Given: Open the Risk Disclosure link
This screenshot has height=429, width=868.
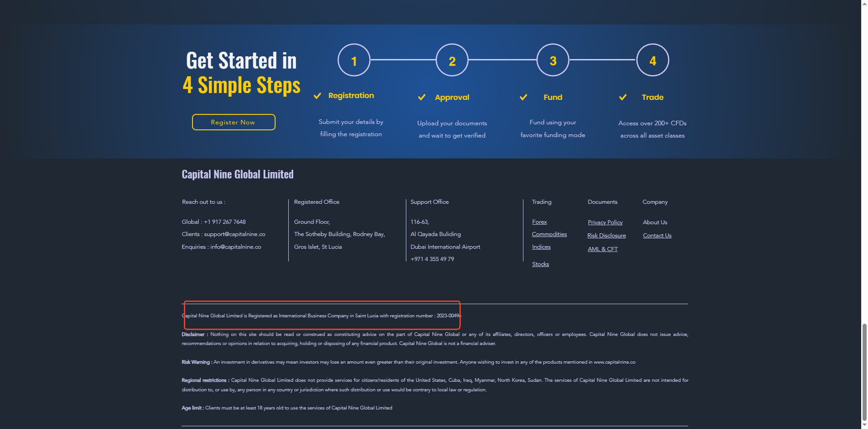Looking at the screenshot, I should coord(607,236).
